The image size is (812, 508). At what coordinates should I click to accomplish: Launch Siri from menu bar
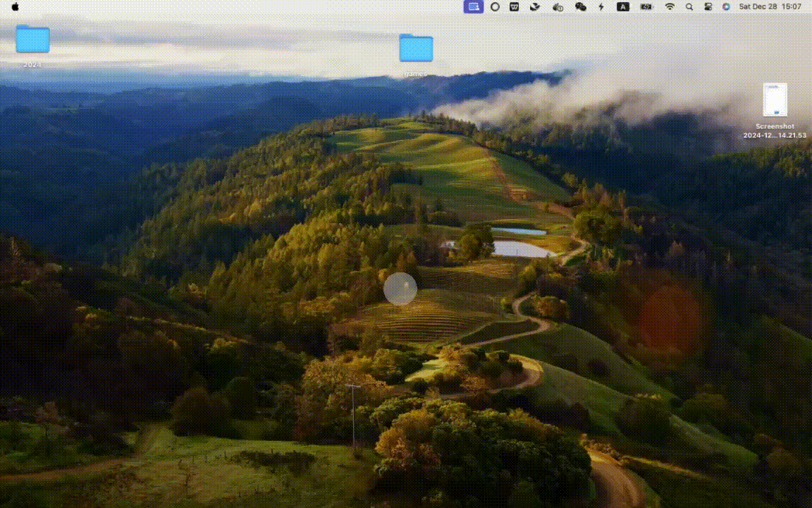[x=726, y=7]
